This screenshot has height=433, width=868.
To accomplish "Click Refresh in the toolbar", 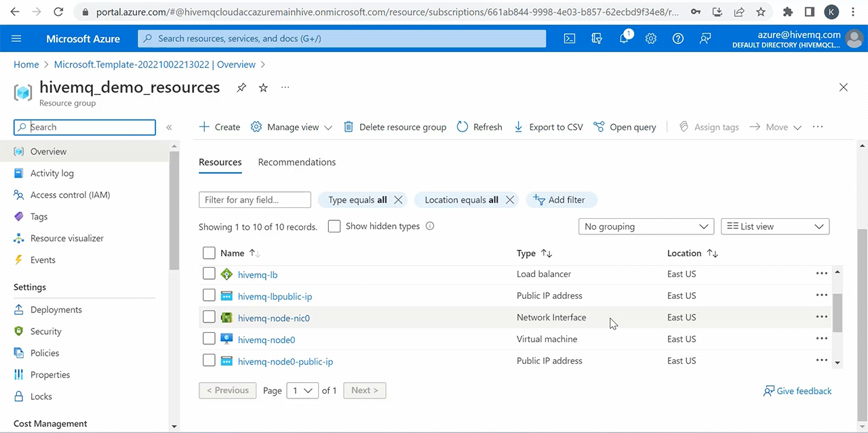I will (x=479, y=127).
